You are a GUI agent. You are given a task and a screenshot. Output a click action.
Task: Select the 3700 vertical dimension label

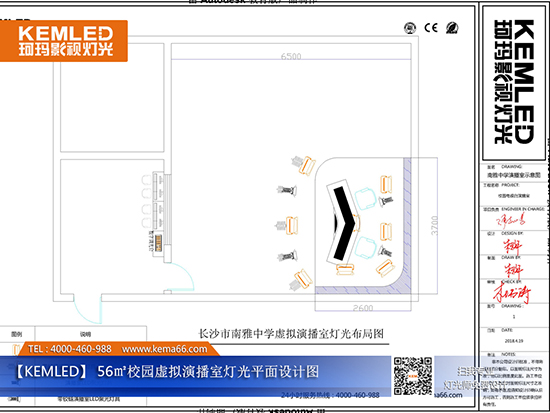[x=434, y=226]
